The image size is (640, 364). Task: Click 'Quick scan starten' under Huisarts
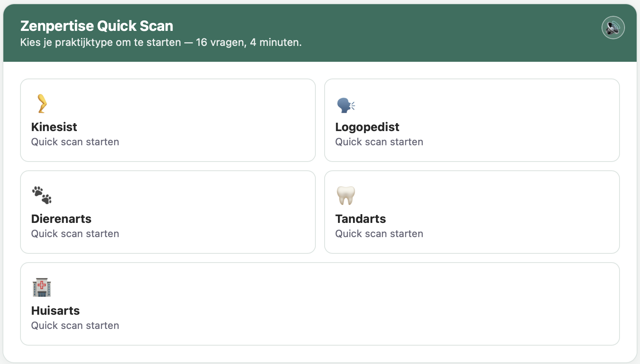(75, 326)
